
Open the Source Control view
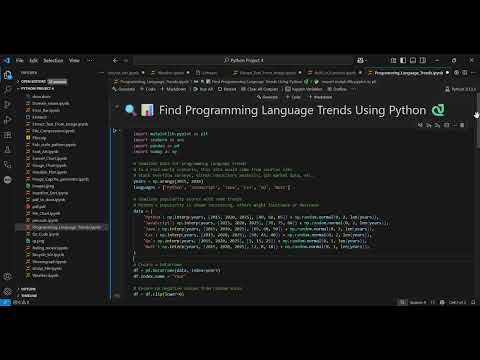(x=8, y=105)
